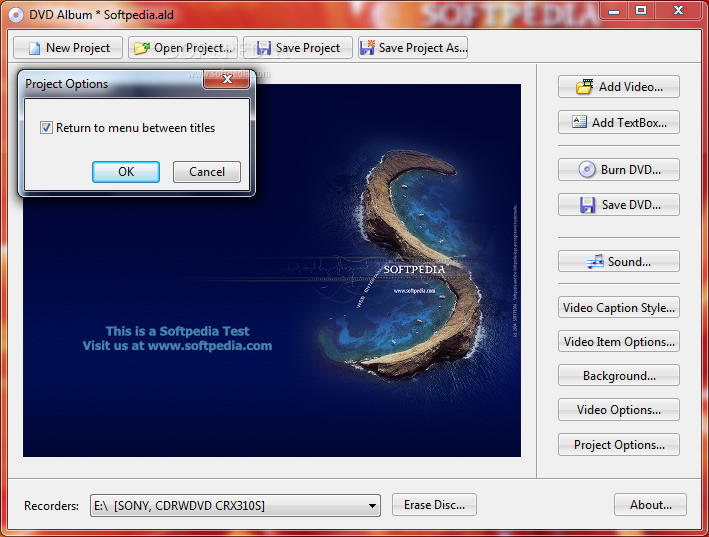The width and height of the screenshot is (709, 537).
Task: Open the About dialog
Action: pos(650,504)
